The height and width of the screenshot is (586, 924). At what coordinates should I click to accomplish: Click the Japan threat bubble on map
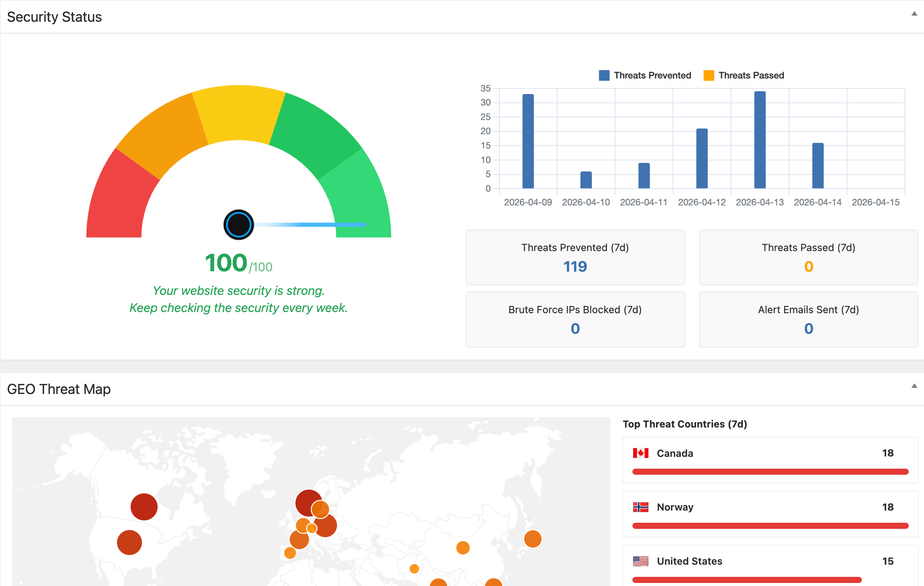tap(533, 539)
